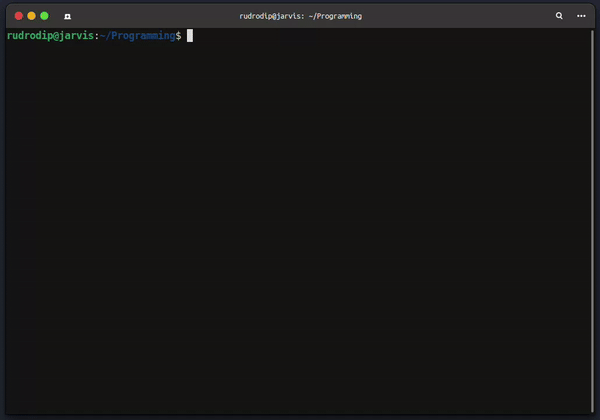Minimize the terminal using yellow button

pos(31,16)
